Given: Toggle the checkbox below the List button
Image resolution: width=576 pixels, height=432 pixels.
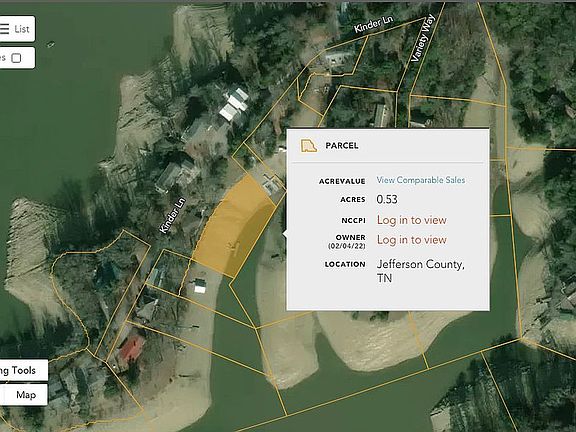Looking at the screenshot, I should (16, 58).
